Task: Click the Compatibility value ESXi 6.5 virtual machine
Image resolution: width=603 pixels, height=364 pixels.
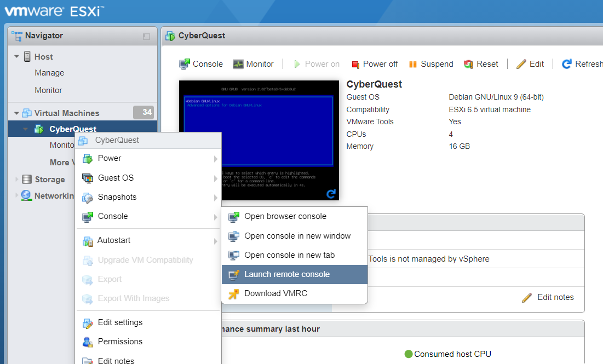Action: (x=490, y=109)
